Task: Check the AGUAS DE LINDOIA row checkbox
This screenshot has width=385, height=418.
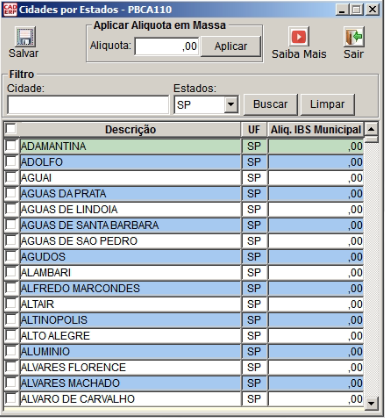Action: pyautogui.click(x=11, y=209)
